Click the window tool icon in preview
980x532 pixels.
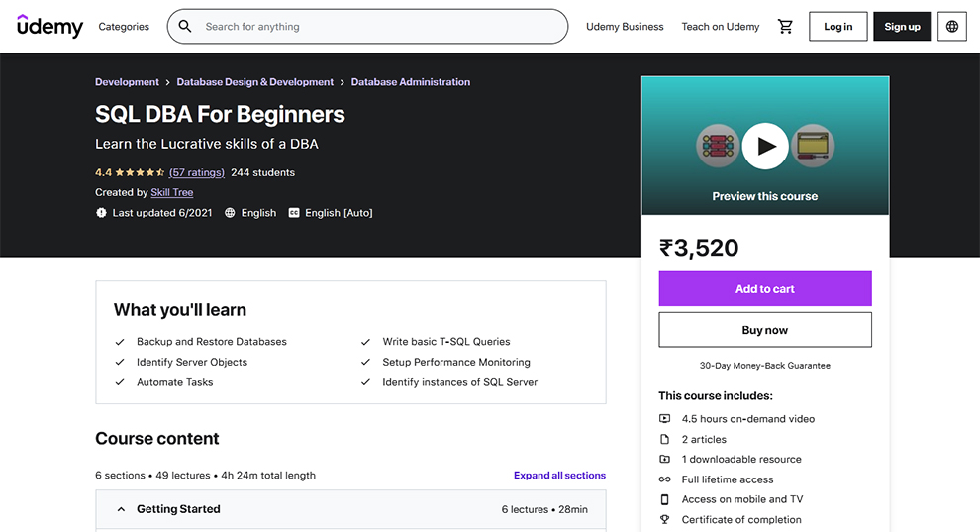pos(813,146)
